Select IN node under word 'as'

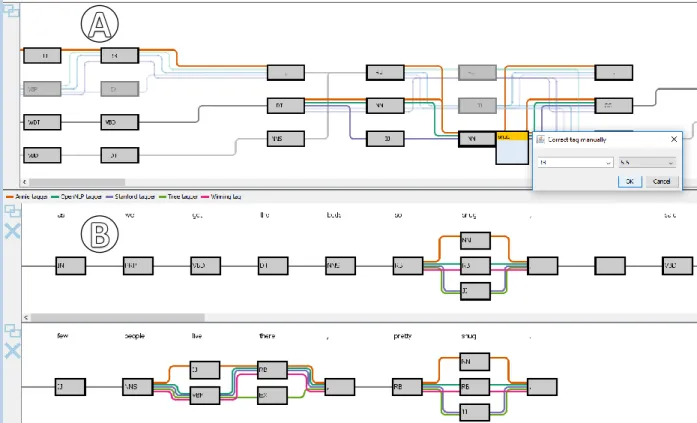click(71, 266)
